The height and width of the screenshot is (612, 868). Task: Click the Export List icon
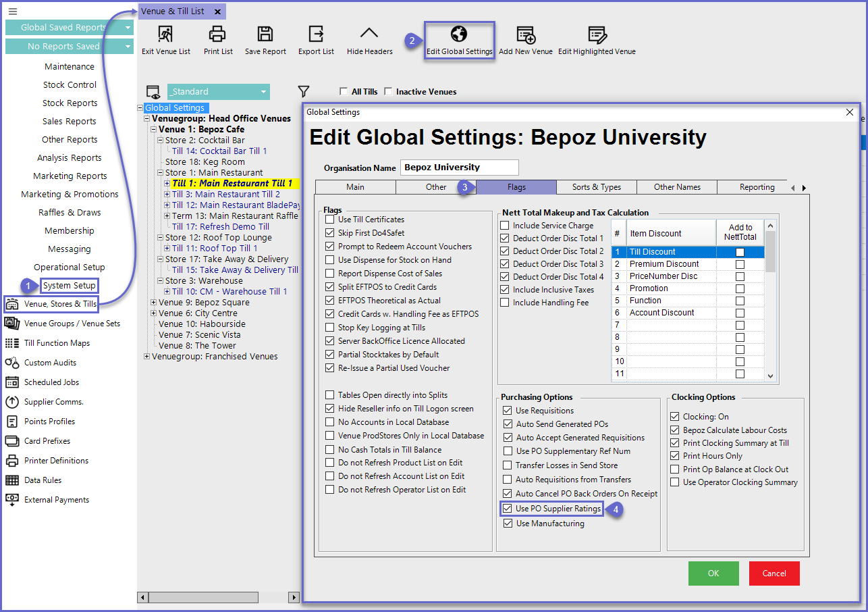(x=316, y=34)
